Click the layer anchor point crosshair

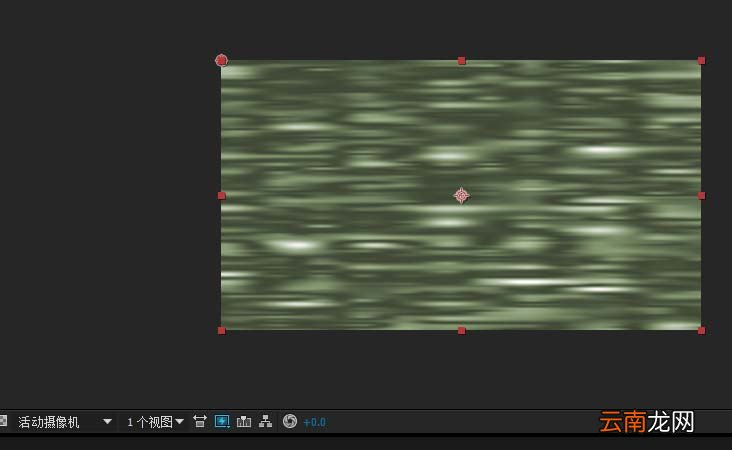pos(462,196)
